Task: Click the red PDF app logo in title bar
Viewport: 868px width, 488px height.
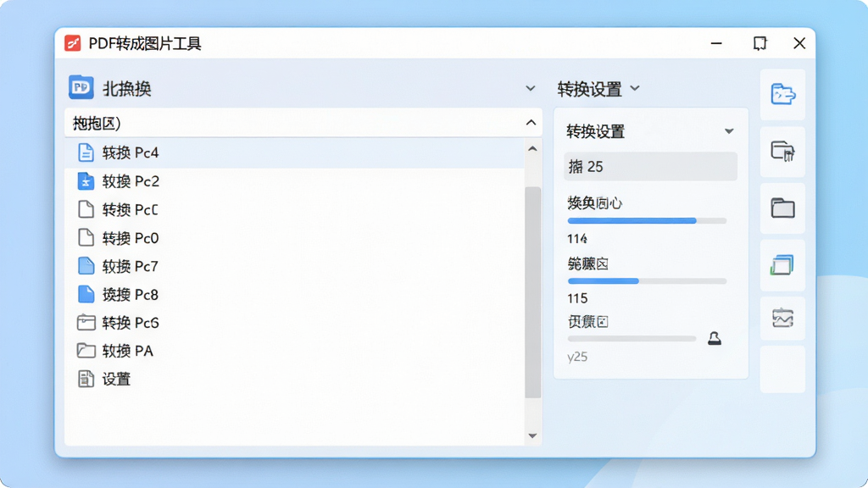Action: (73, 43)
